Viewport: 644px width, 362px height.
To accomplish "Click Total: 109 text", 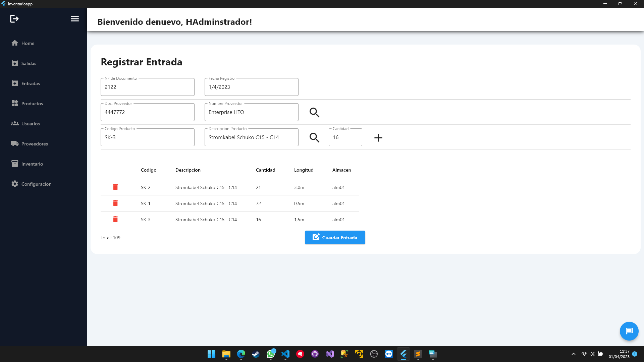I will click(110, 238).
